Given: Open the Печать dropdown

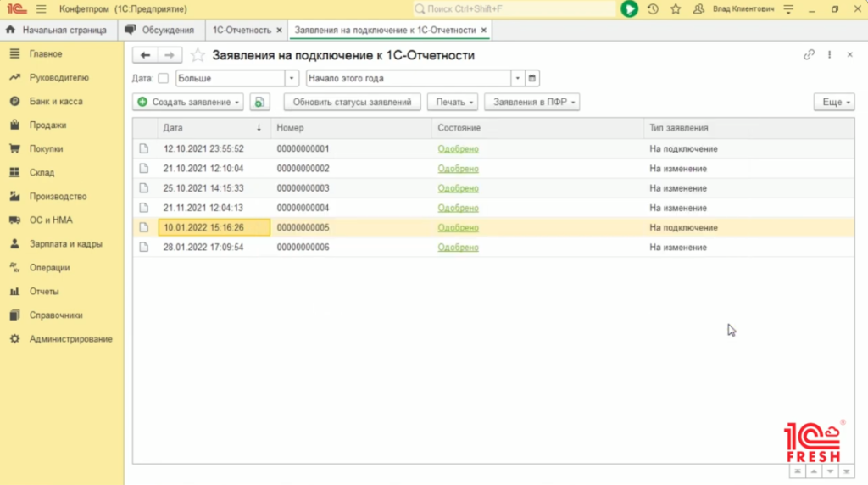Looking at the screenshot, I should pyautogui.click(x=453, y=102).
